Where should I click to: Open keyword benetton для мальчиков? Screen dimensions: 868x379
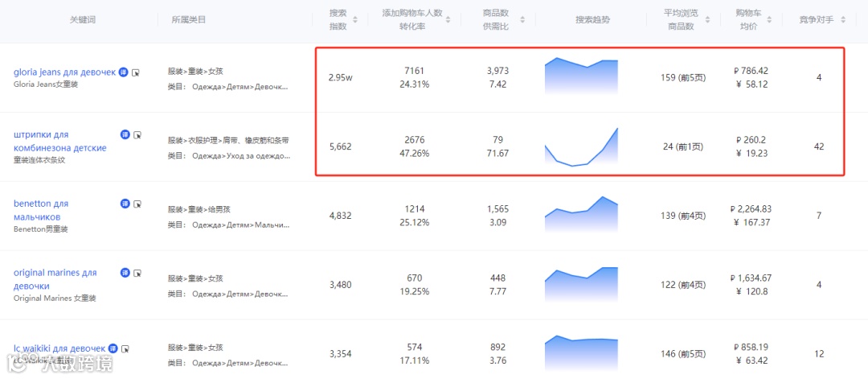[x=41, y=210]
